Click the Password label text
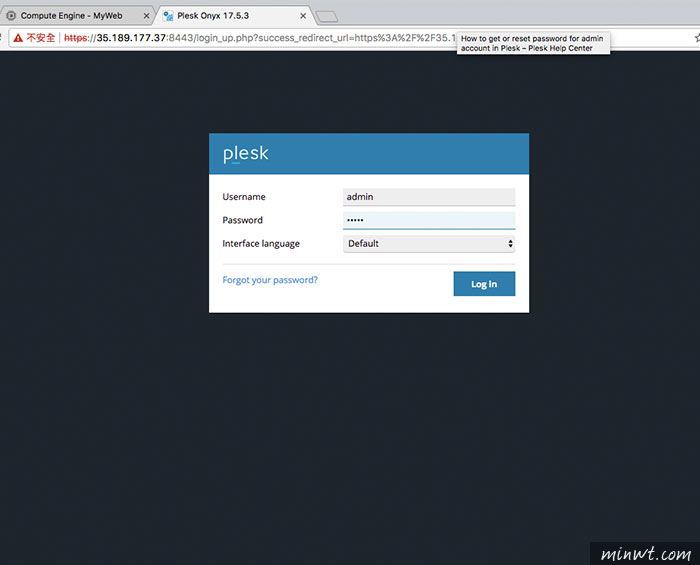Image resolution: width=700 pixels, height=565 pixels. [242, 220]
